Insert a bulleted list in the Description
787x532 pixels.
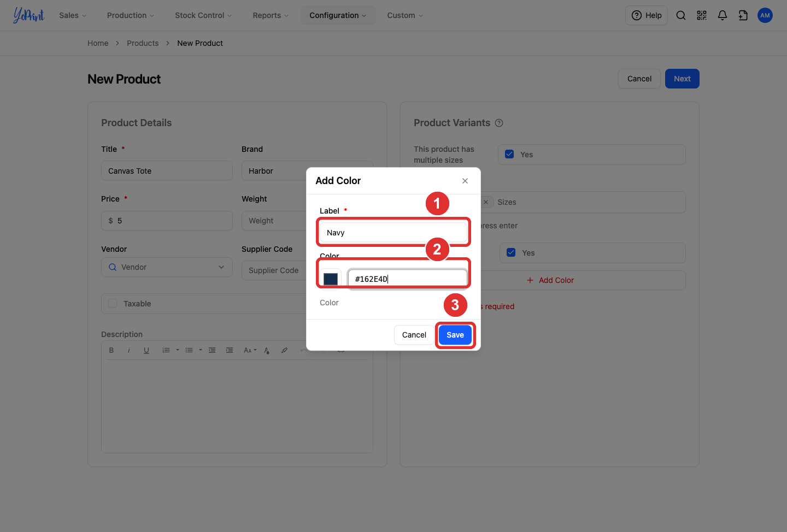[189, 350]
